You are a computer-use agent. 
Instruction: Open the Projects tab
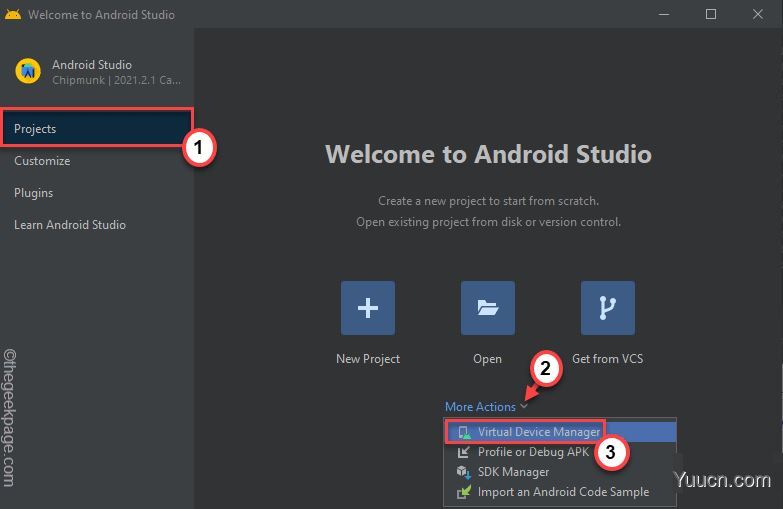pos(96,128)
